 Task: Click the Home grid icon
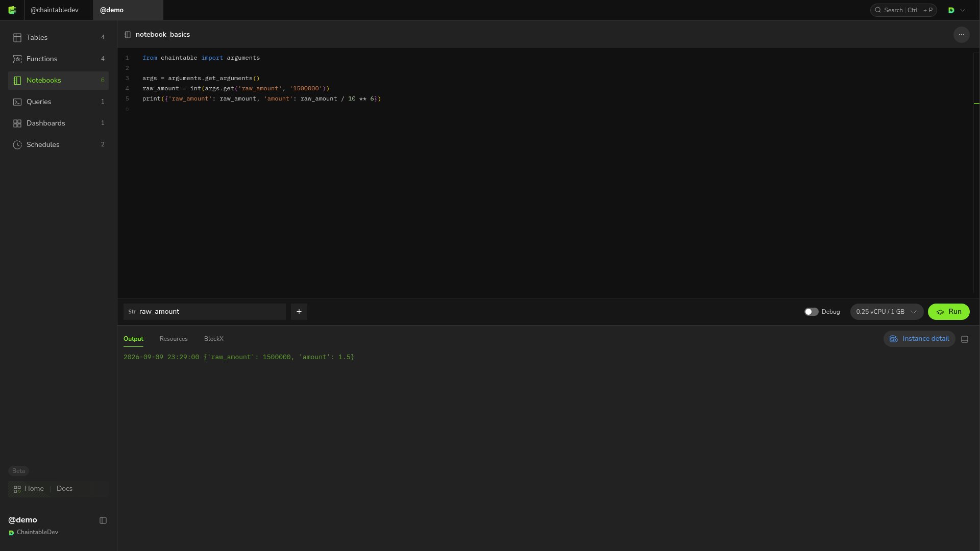[x=17, y=489]
